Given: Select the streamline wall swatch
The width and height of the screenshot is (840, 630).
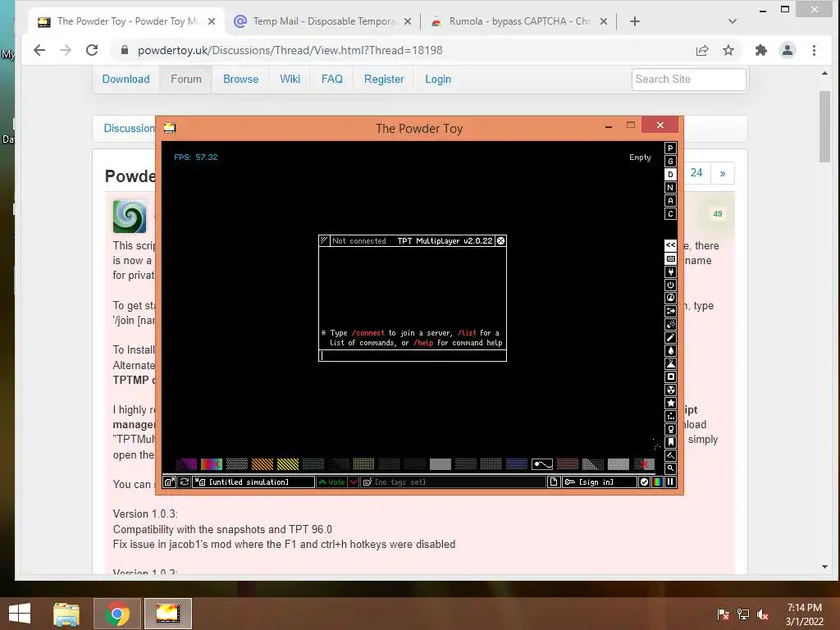Looking at the screenshot, I should click(x=541, y=464).
